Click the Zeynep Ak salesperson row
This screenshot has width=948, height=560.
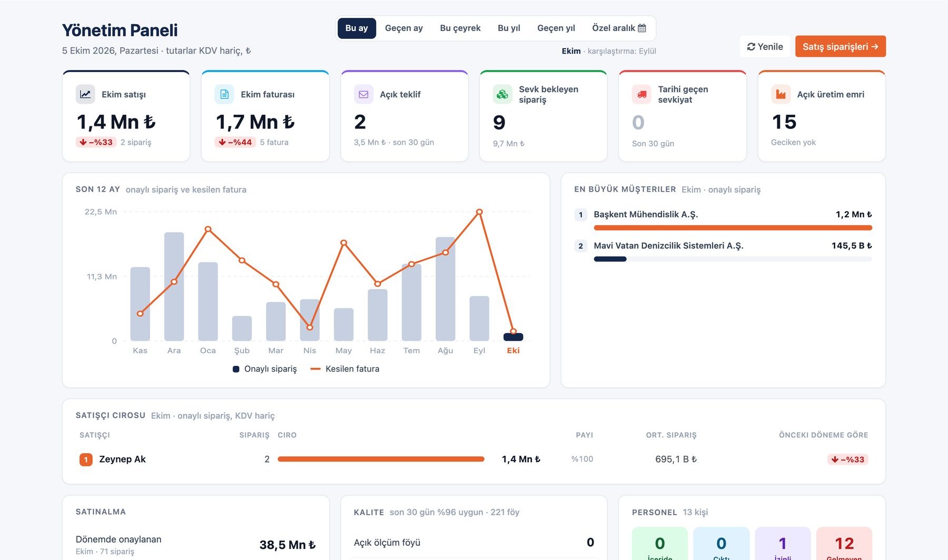[473, 459]
